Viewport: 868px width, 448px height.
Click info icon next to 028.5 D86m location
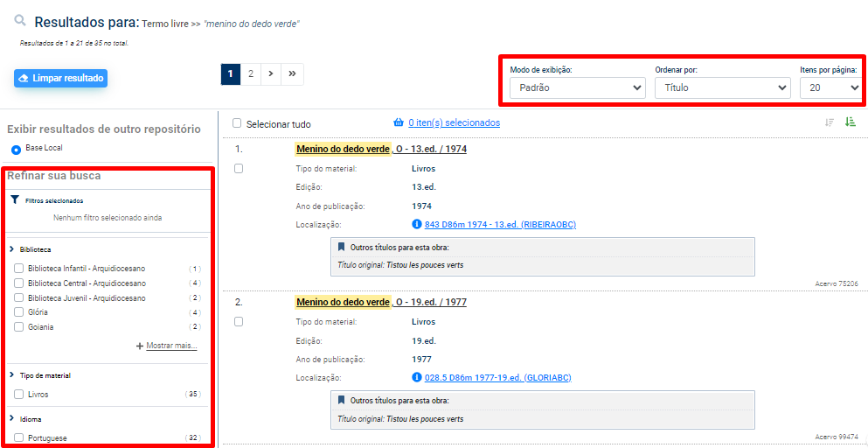417,378
